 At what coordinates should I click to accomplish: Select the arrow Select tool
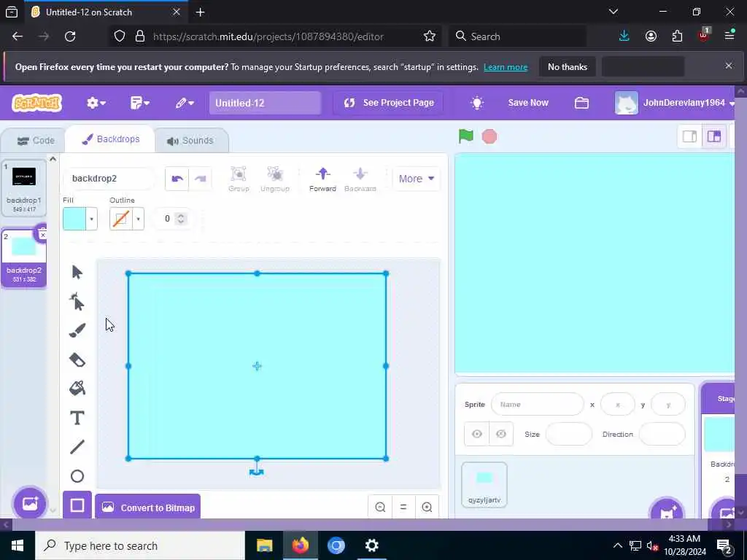(77, 273)
